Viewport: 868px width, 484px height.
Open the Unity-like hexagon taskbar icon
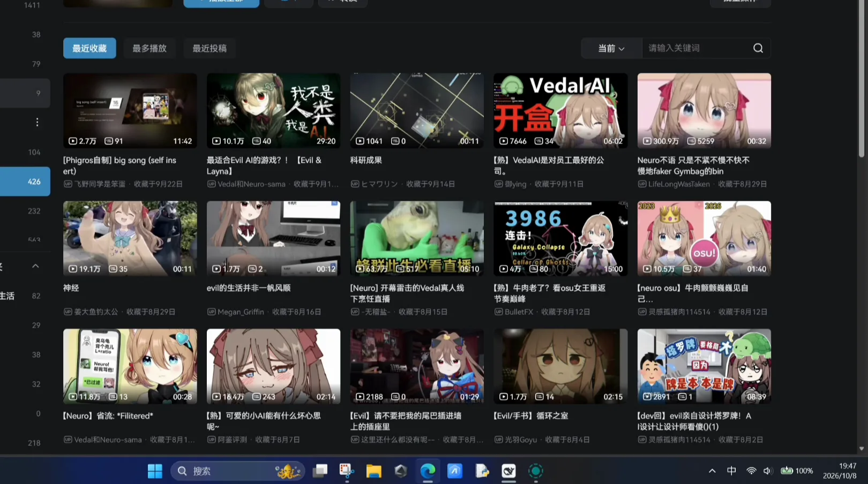click(x=401, y=471)
